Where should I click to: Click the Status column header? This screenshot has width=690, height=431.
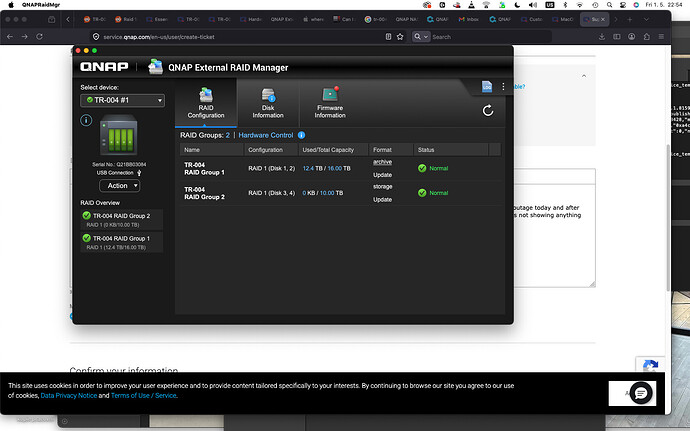click(x=451, y=150)
